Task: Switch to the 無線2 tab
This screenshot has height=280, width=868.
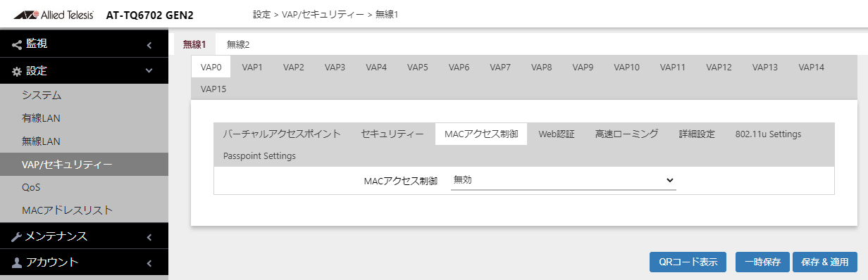Action: click(238, 44)
